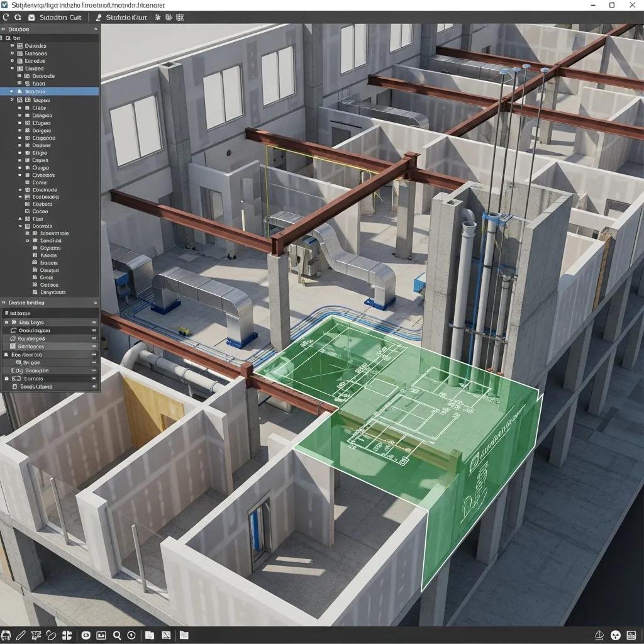The height and width of the screenshot is (644, 644).
Task: Click the car-shaped icon in bottom toolbar
Action: 6,635
